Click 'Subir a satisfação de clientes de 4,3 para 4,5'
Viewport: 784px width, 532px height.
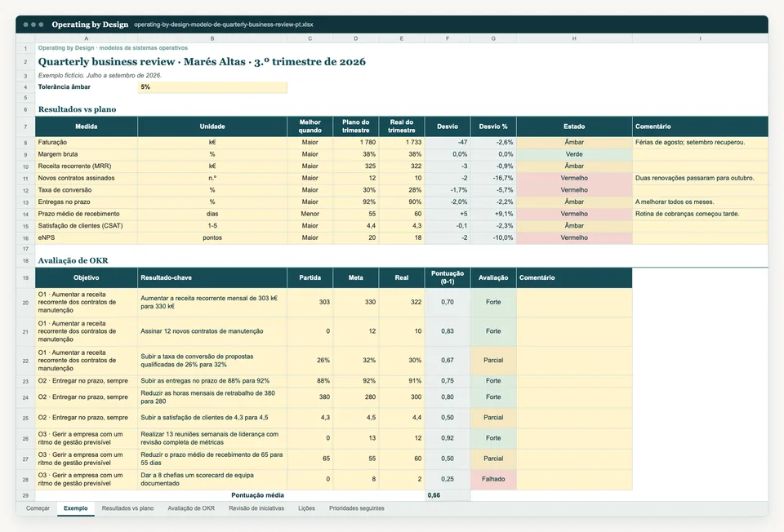point(212,418)
